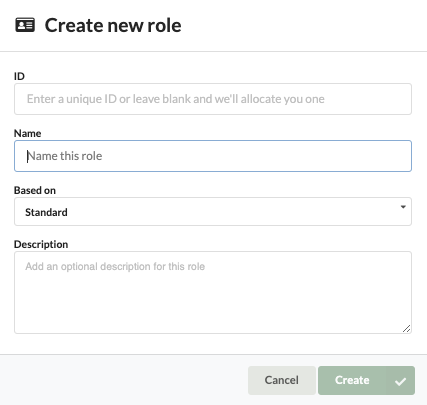Click the 'ID' field label
Viewport: 427px width, 405px height.
(x=19, y=76)
